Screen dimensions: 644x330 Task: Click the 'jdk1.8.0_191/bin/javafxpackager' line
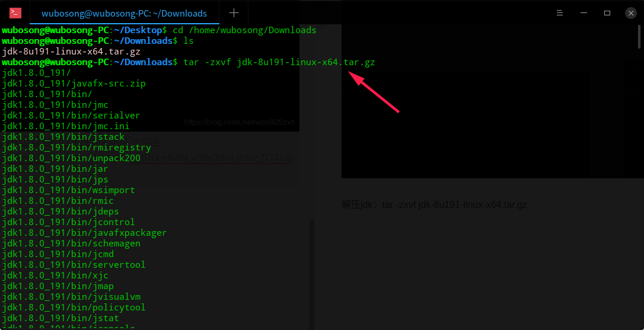tap(84, 233)
